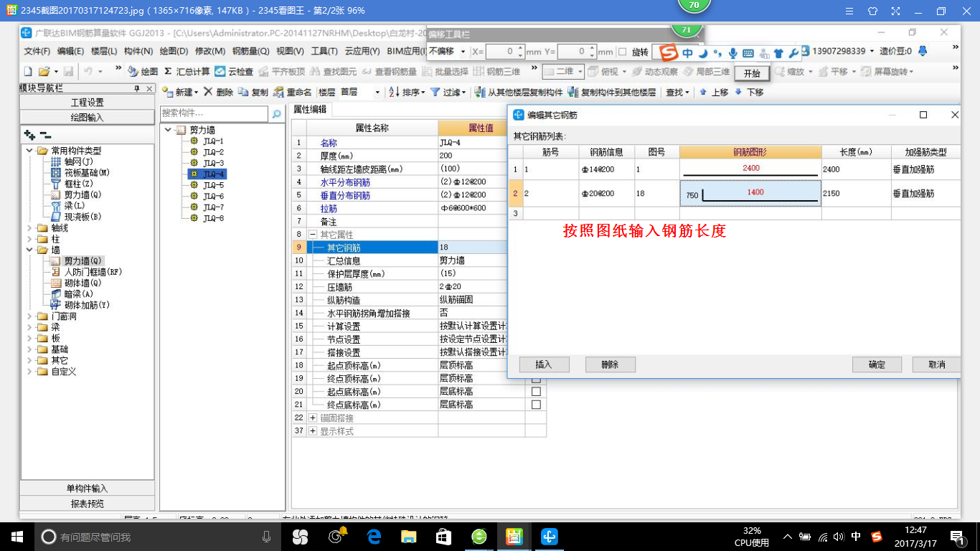The width and height of the screenshot is (980, 551).
Task: Click the Sogou soft keyboard icon
Action: point(748,53)
